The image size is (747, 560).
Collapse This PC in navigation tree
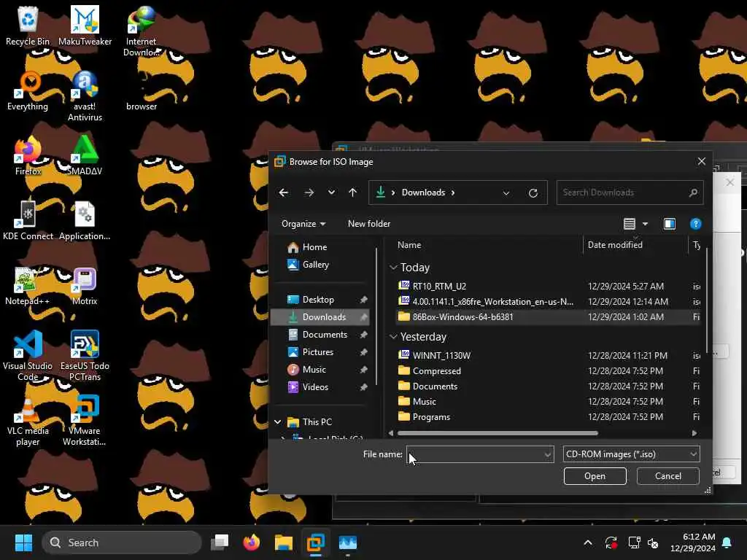coord(278,422)
